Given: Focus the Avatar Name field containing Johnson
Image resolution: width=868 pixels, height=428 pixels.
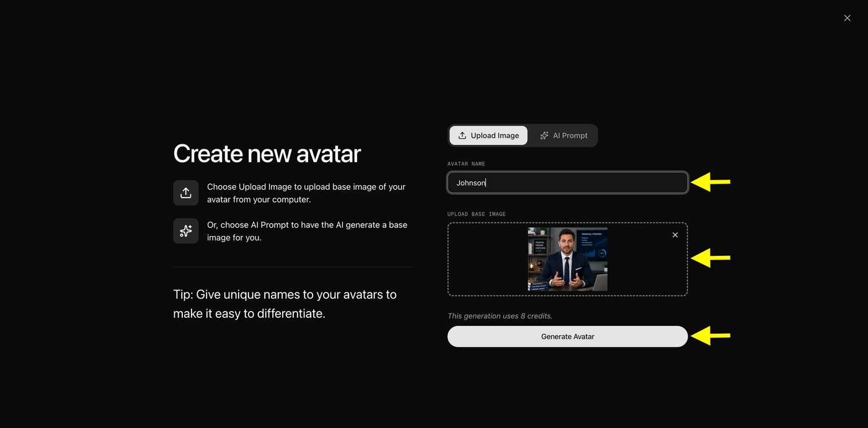Looking at the screenshot, I should coord(567,183).
